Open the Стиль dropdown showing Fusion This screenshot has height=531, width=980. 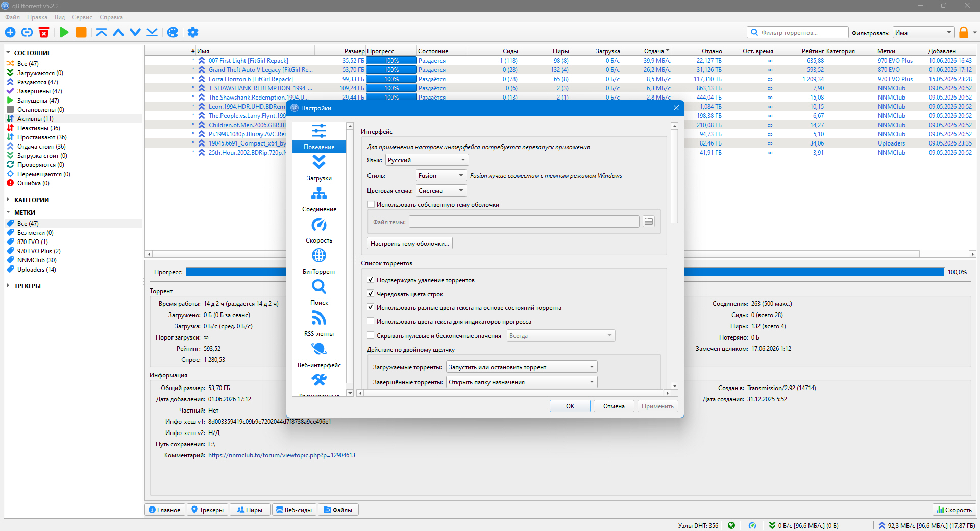[x=441, y=176]
